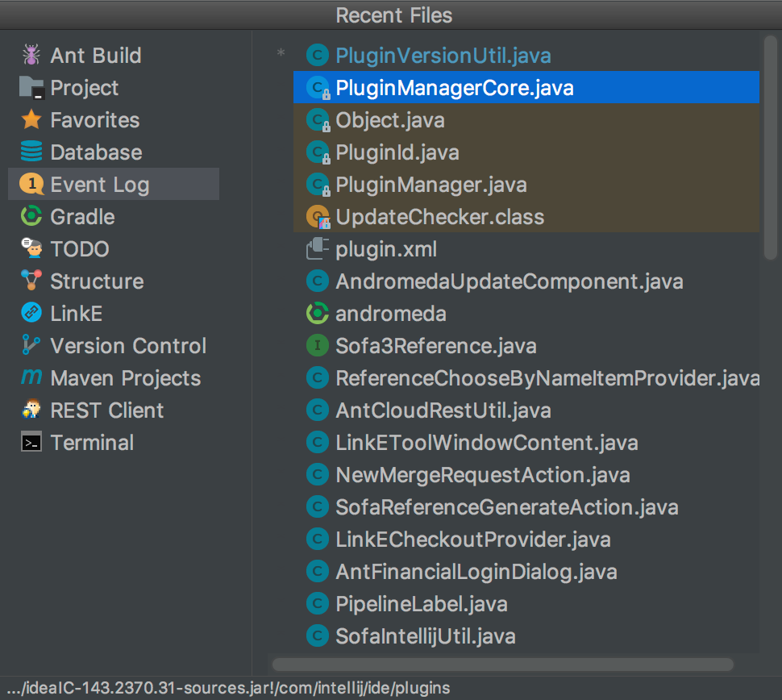The width and height of the screenshot is (782, 700).
Task: Open the Database tool window
Action: click(x=114, y=152)
